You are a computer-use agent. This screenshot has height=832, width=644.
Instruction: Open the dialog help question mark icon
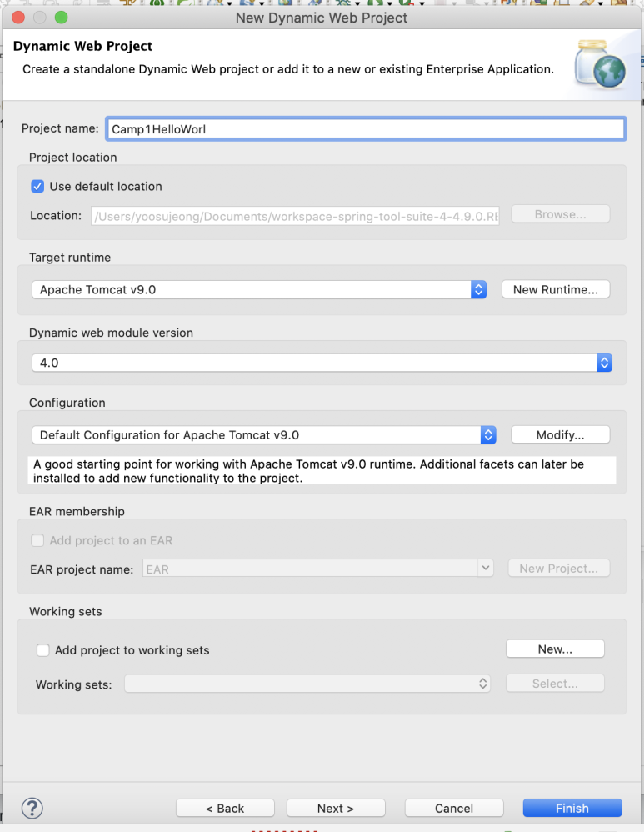pyautogui.click(x=32, y=808)
